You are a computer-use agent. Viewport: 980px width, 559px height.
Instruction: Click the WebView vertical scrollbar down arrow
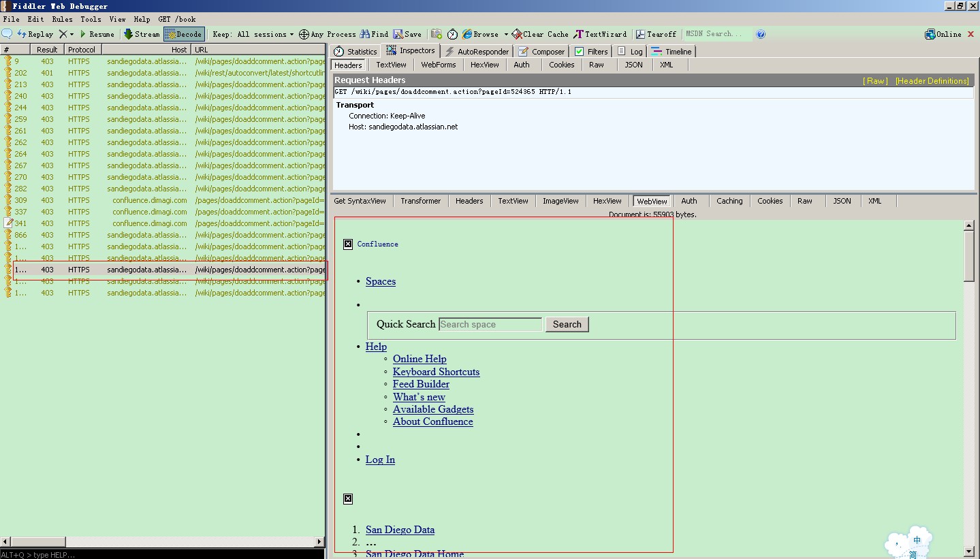(x=969, y=552)
